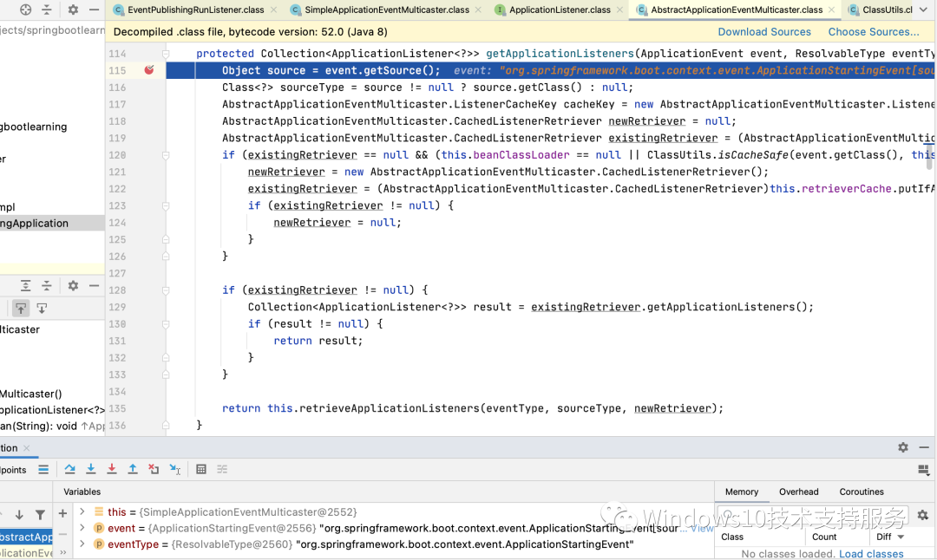Expand more watch toolbar actions chevron

[x=63, y=552]
